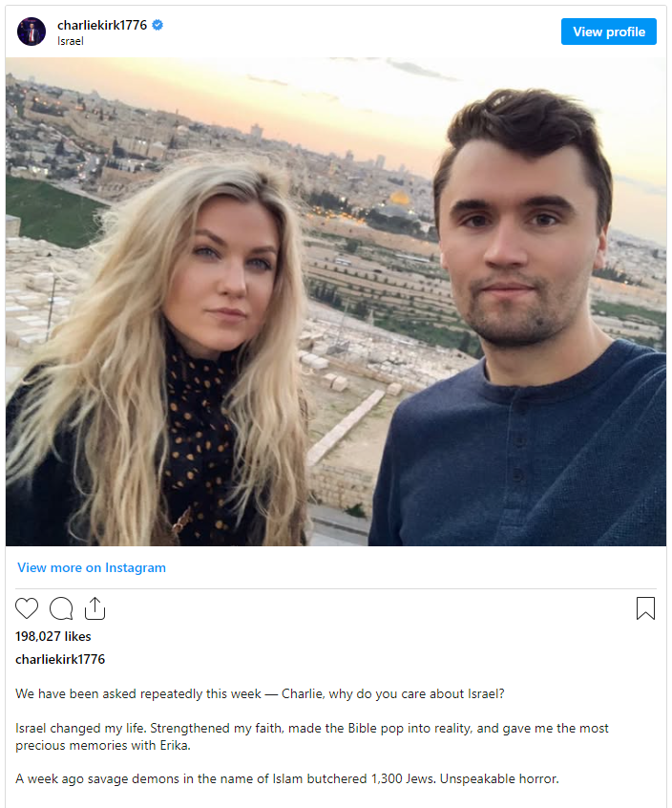Click the View profile button
The width and height of the screenshot is (672, 808).
click(x=609, y=32)
